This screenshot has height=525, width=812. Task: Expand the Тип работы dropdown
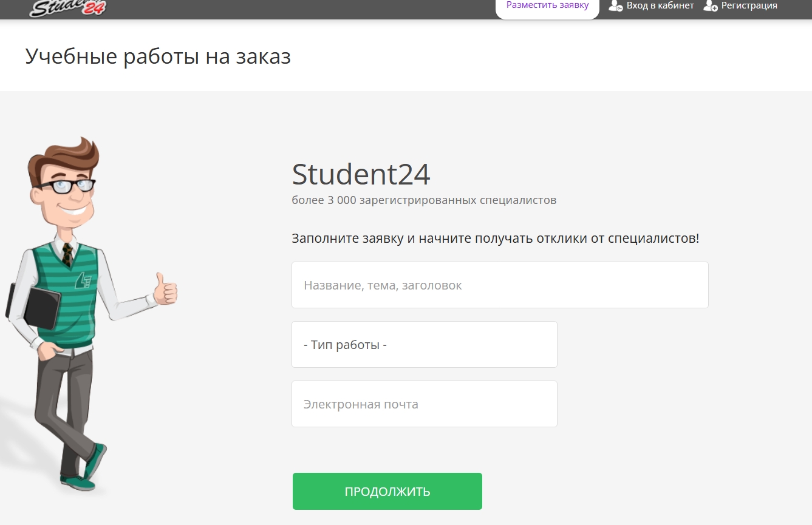(424, 345)
